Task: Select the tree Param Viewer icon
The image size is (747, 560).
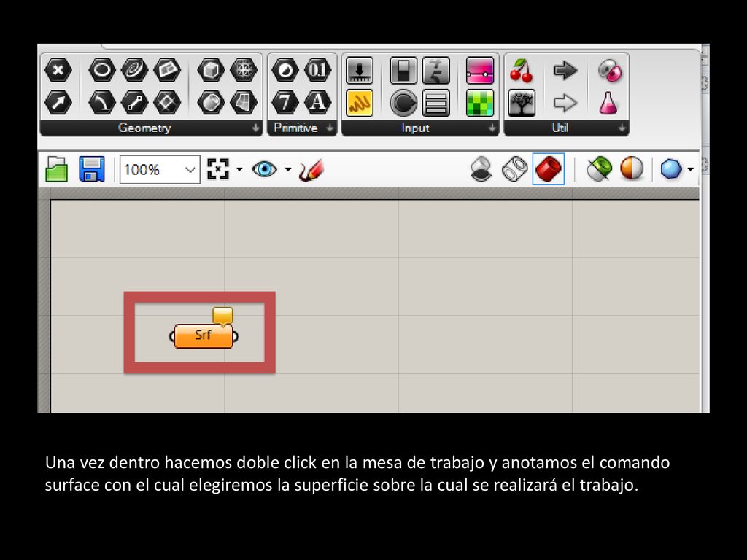Action: (521, 103)
